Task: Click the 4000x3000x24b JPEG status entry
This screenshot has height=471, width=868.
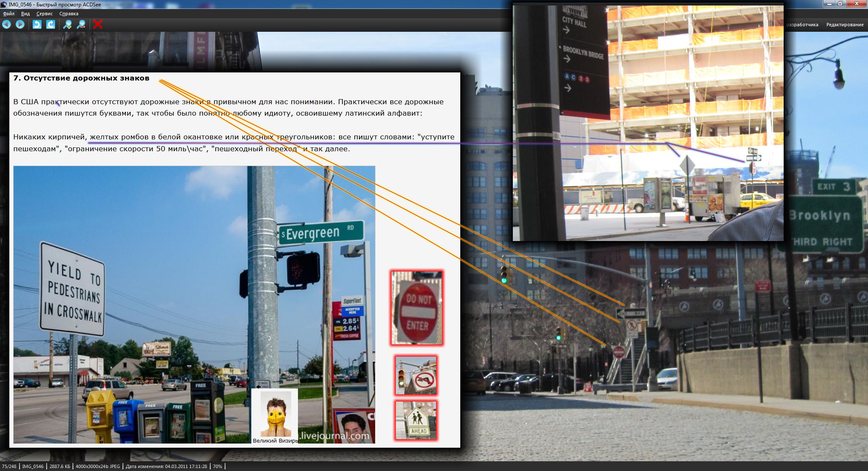Action: [97, 466]
